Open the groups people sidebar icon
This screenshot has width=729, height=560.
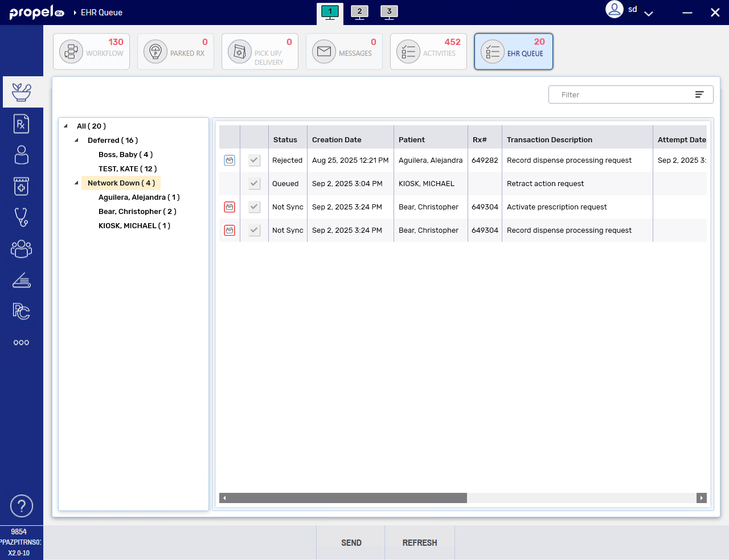point(21,248)
